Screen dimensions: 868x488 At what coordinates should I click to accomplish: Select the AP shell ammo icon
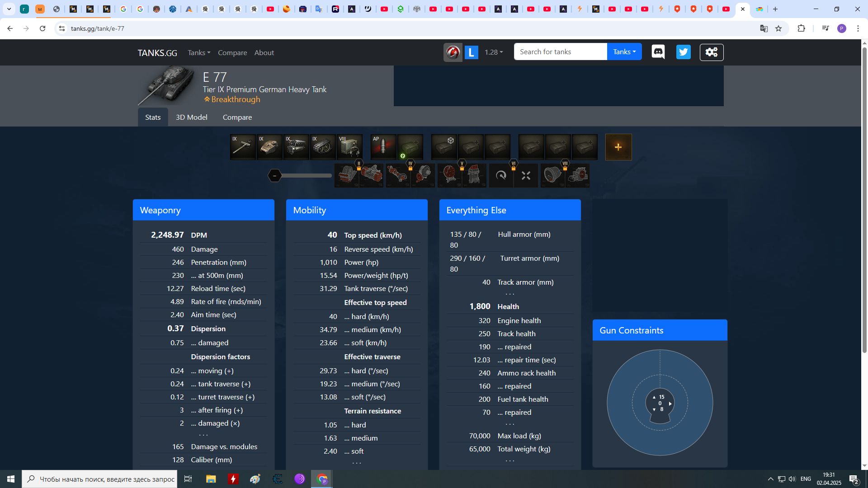(x=383, y=147)
